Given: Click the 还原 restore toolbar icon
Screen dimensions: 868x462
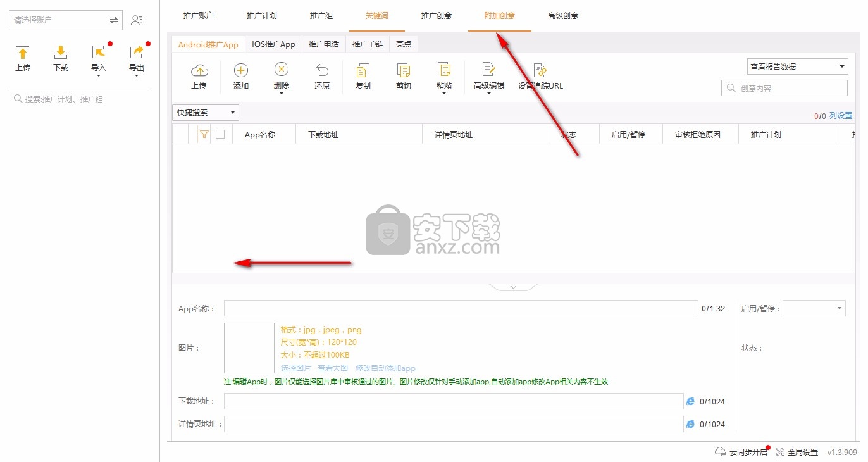Looking at the screenshot, I should pos(322,70).
